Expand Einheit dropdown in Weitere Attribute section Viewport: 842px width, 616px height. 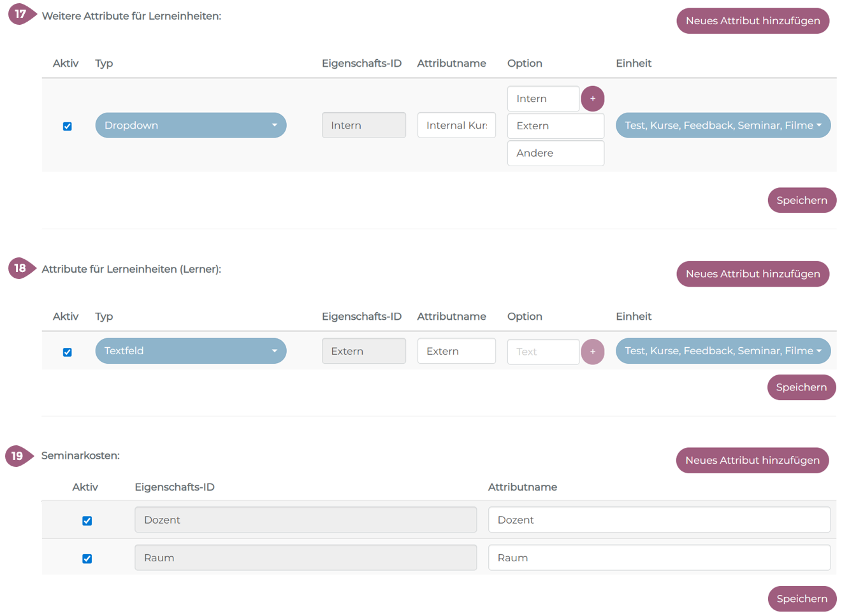722,125
